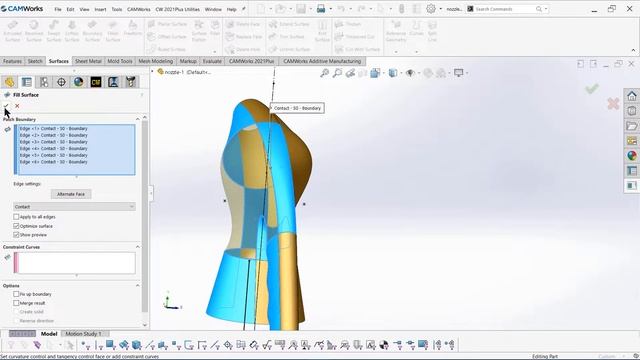Open the Custom Properties icon in task pane
Image resolution: width=640 pixels, height=360 pixels.
(632, 171)
